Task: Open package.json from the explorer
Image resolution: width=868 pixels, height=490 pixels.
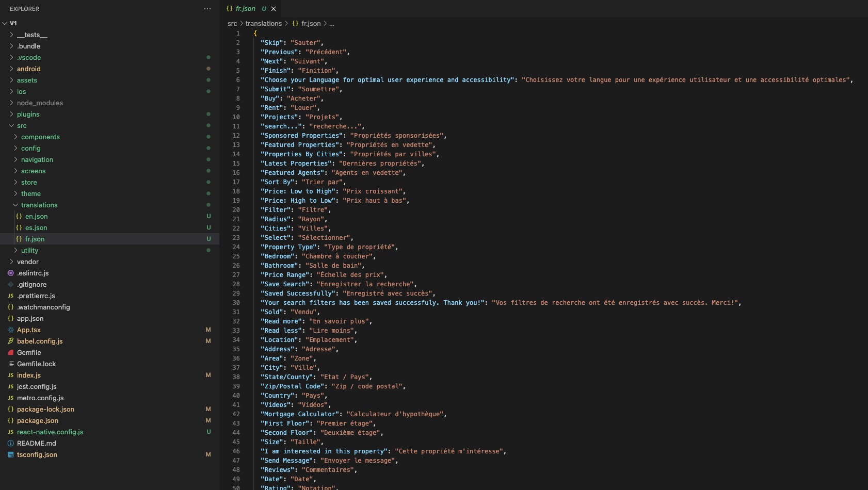Action: click(x=37, y=421)
